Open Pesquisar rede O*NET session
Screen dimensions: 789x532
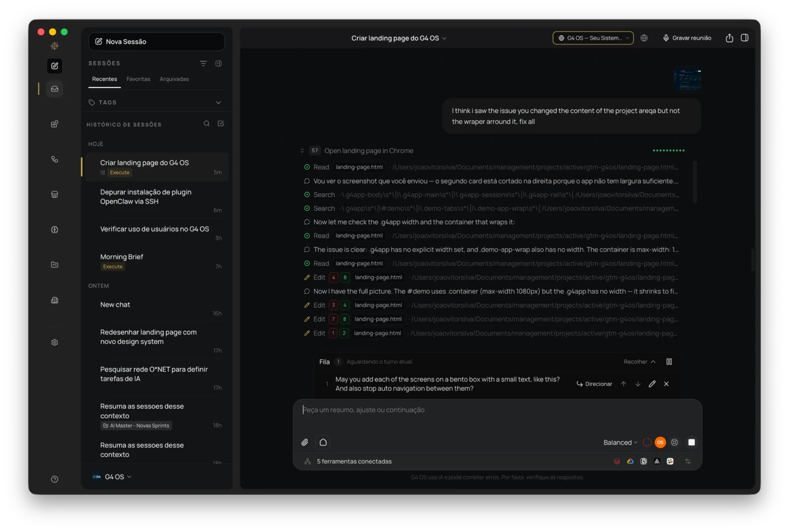pos(156,378)
